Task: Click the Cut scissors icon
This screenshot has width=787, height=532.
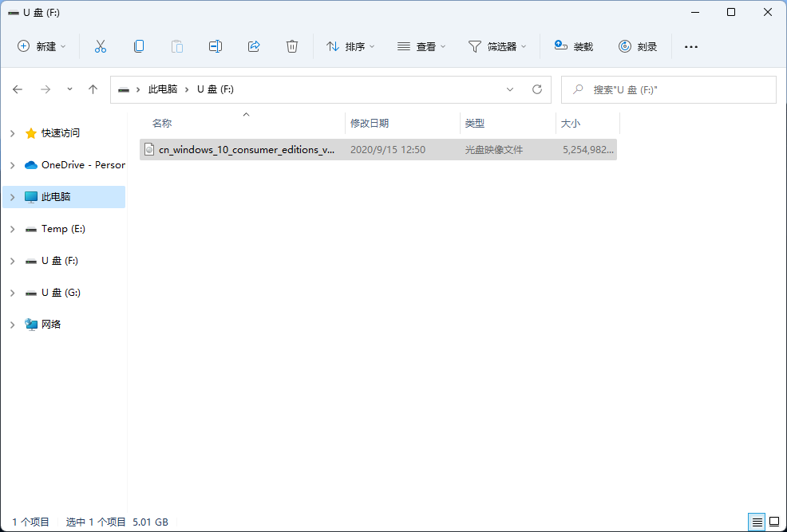Action: pos(101,46)
